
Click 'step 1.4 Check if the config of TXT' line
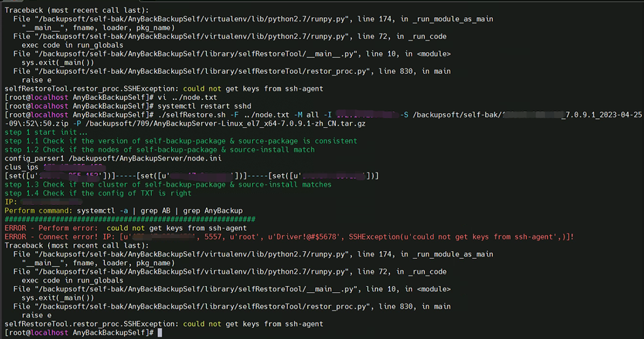pos(98,193)
